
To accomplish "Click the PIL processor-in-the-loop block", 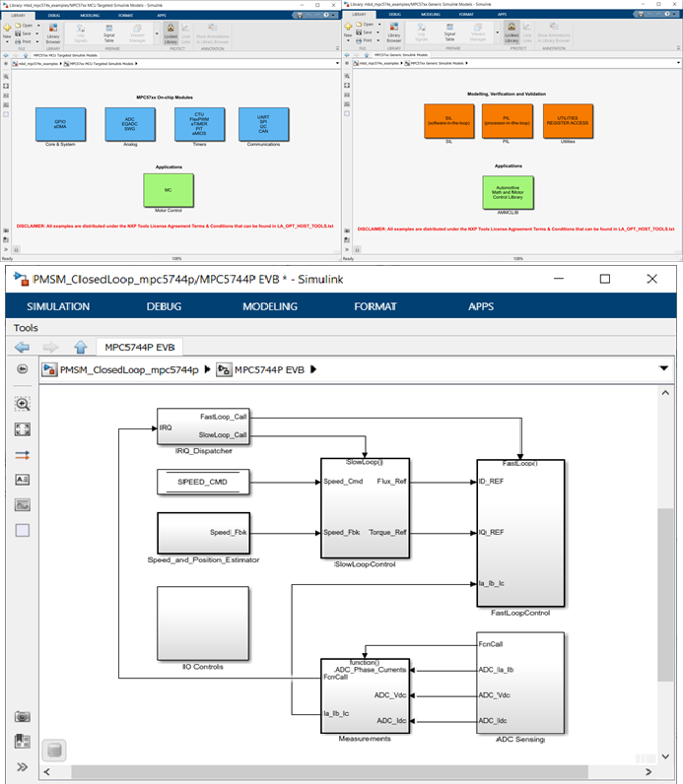I will coord(508,121).
